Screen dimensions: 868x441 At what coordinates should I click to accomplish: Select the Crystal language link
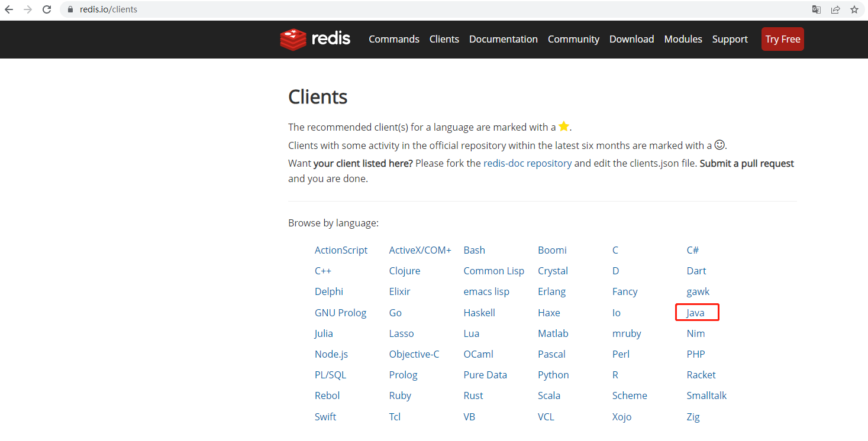[553, 271]
